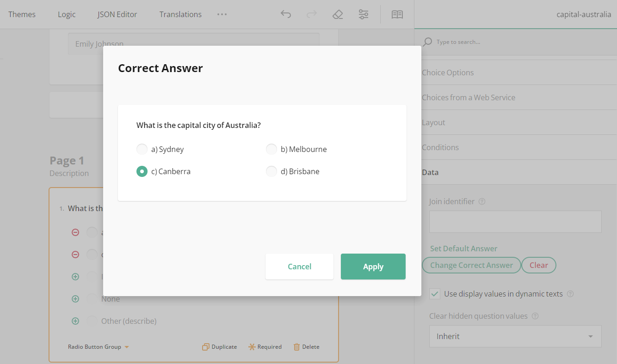Select radio option a) Sydney
617x364 pixels.
click(142, 149)
